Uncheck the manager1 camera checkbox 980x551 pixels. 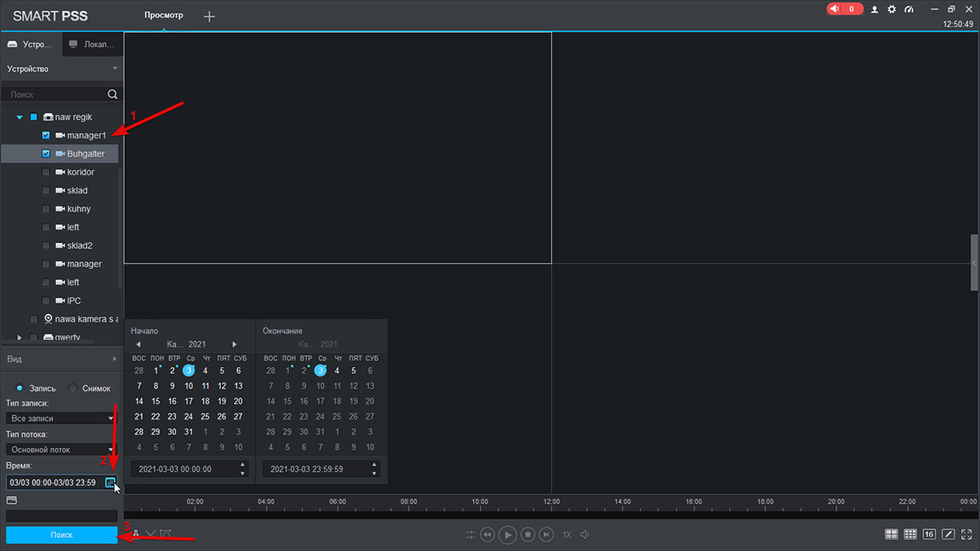click(x=46, y=135)
